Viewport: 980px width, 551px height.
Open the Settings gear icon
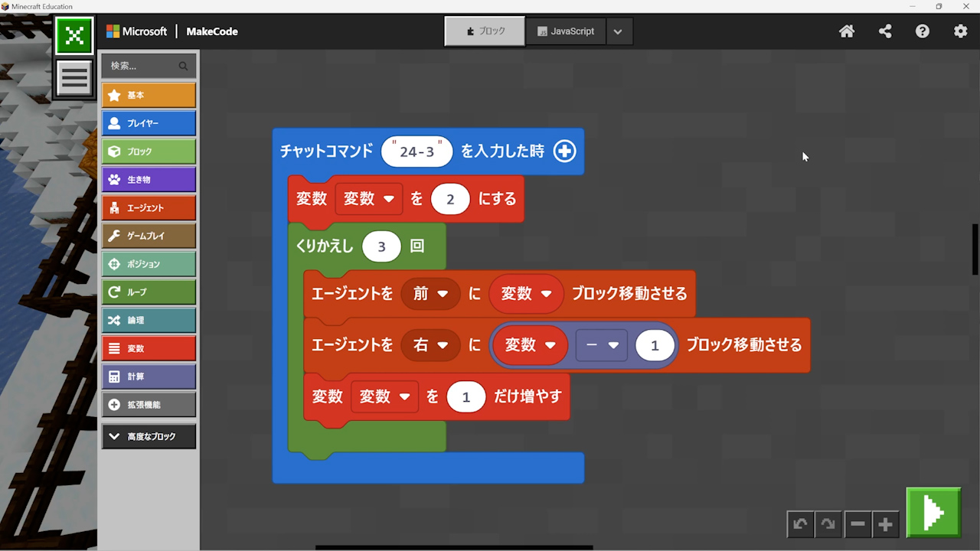pyautogui.click(x=960, y=31)
